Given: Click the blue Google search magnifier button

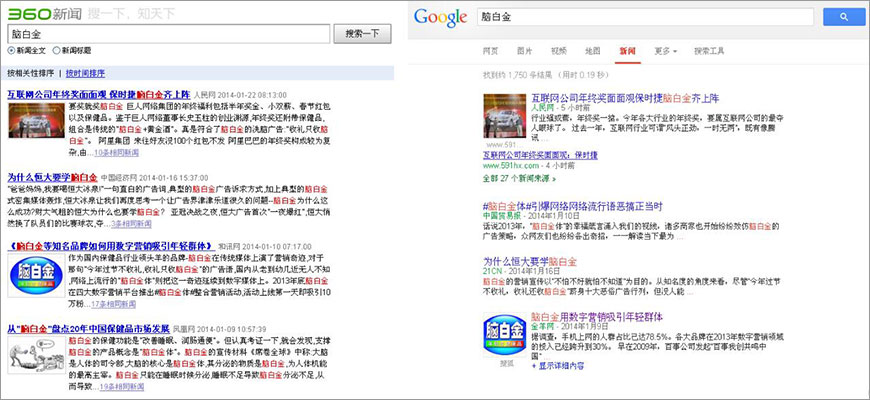Looking at the screenshot, I should pyautogui.click(x=843, y=17).
